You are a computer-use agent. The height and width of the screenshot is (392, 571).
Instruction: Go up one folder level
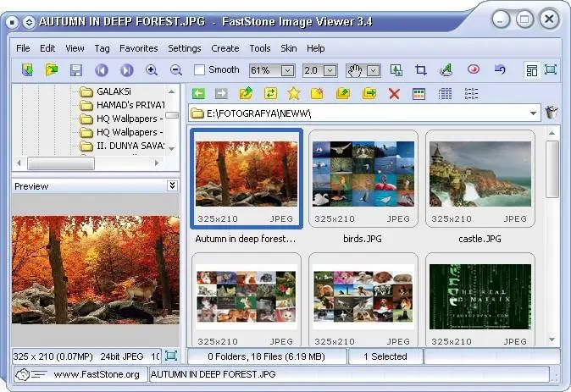click(247, 93)
